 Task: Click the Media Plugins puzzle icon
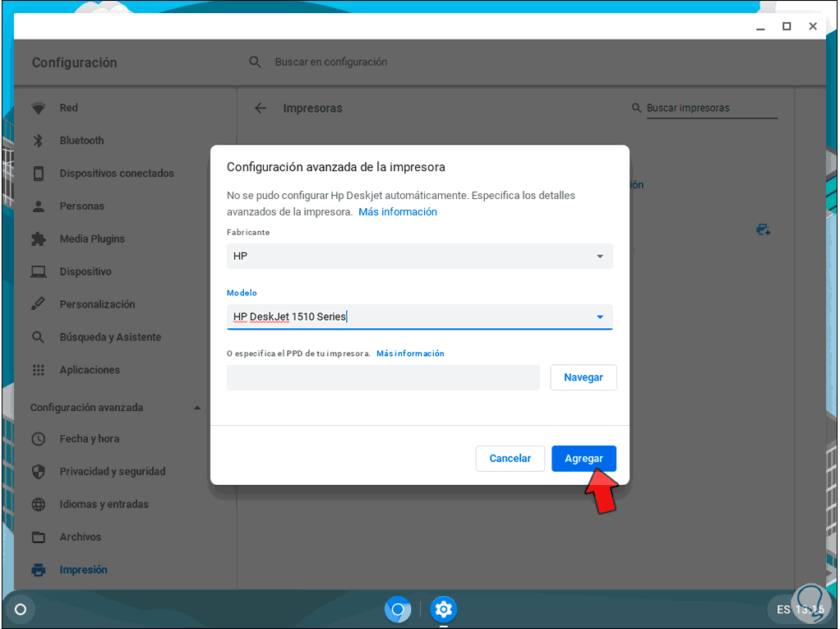(38, 239)
